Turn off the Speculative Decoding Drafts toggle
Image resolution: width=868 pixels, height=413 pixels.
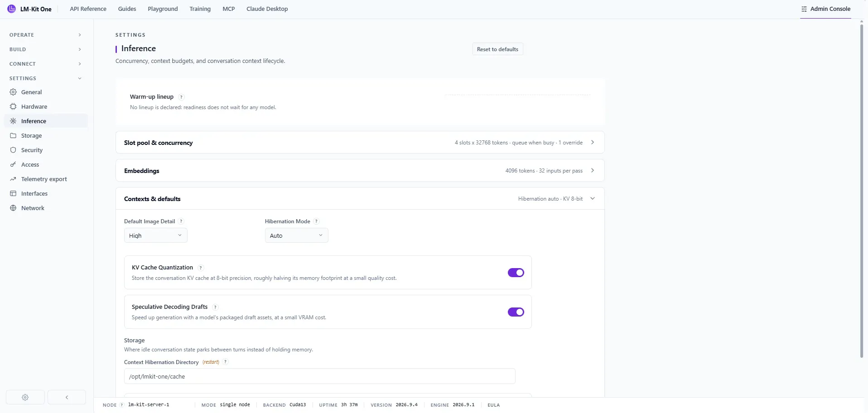pos(516,312)
